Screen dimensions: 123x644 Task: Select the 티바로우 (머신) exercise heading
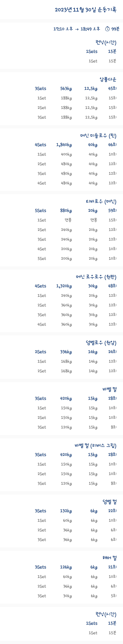[x=101, y=201]
